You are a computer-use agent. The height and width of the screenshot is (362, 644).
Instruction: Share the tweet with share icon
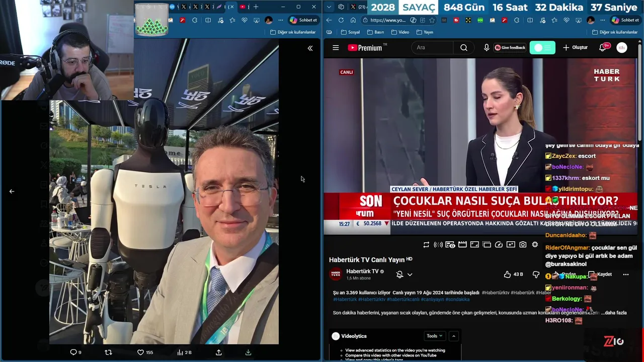218,352
